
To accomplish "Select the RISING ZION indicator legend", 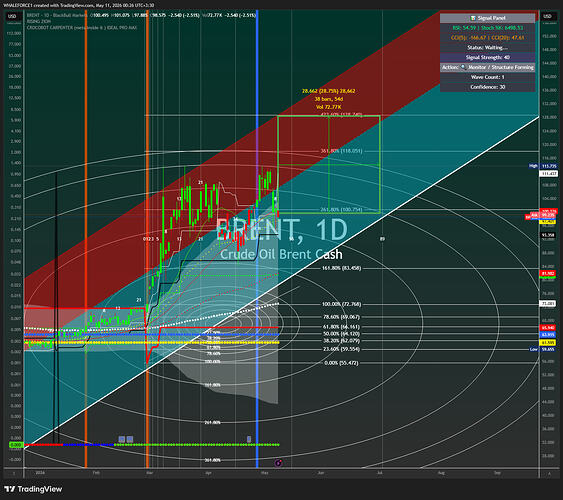I will 39,22.
